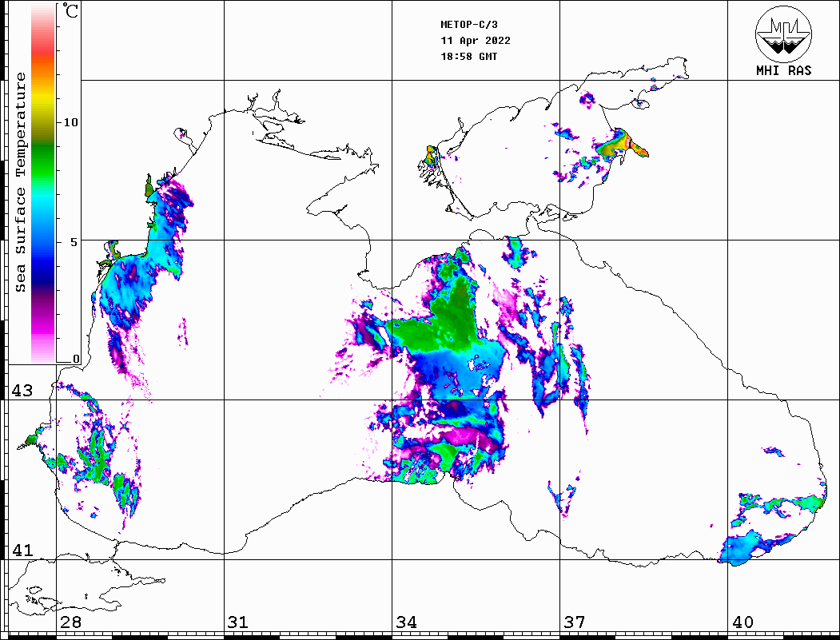The width and height of the screenshot is (840, 640).
Task: Click the '5' tick label on legend
Action: pos(74,242)
